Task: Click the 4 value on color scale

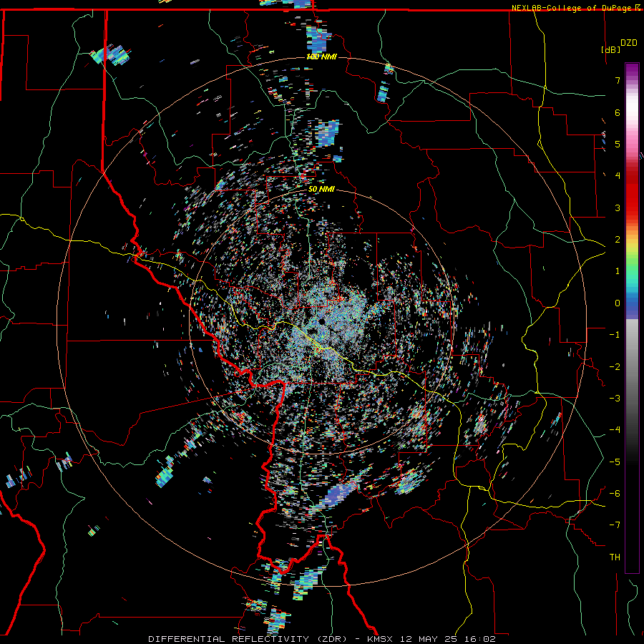Action: [618, 175]
